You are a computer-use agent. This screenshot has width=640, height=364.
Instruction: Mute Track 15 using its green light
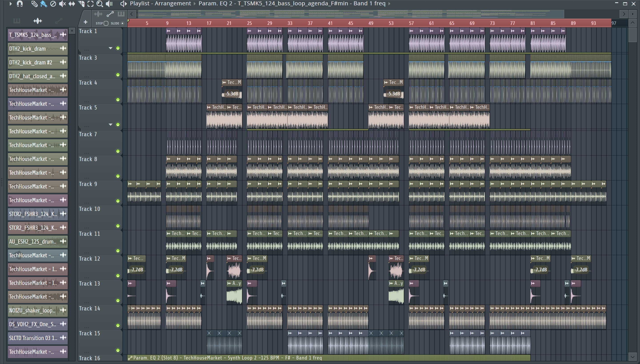118,350
